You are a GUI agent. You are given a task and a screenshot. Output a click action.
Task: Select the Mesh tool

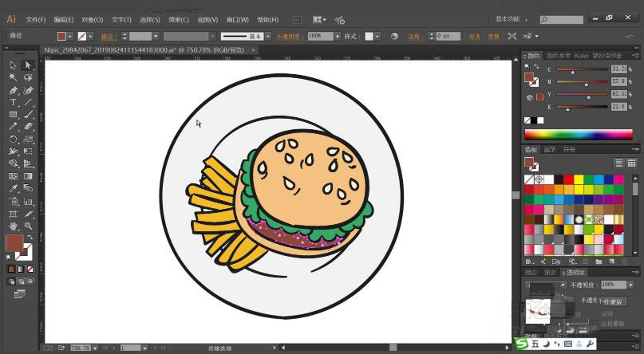pyautogui.click(x=13, y=176)
